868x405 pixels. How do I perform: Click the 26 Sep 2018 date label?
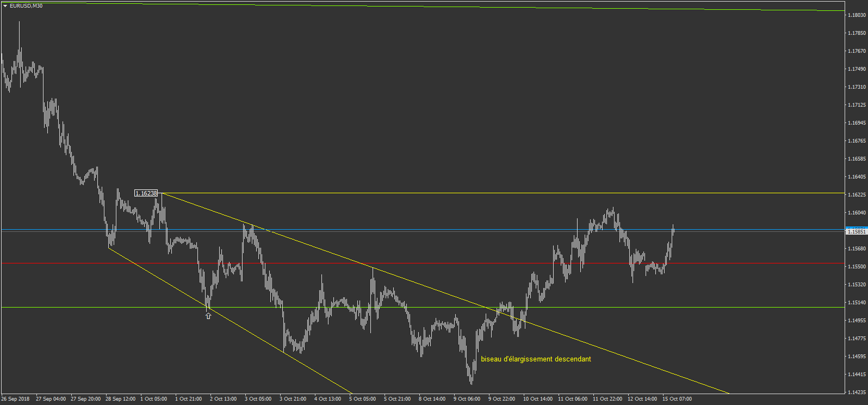(15, 399)
